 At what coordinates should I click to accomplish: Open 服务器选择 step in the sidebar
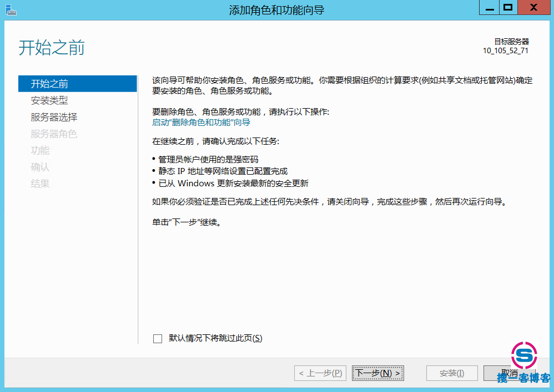click(54, 117)
